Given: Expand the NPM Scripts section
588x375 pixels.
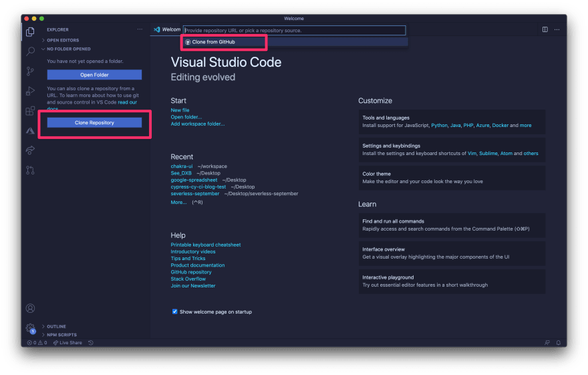Looking at the screenshot, I should [61, 334].
